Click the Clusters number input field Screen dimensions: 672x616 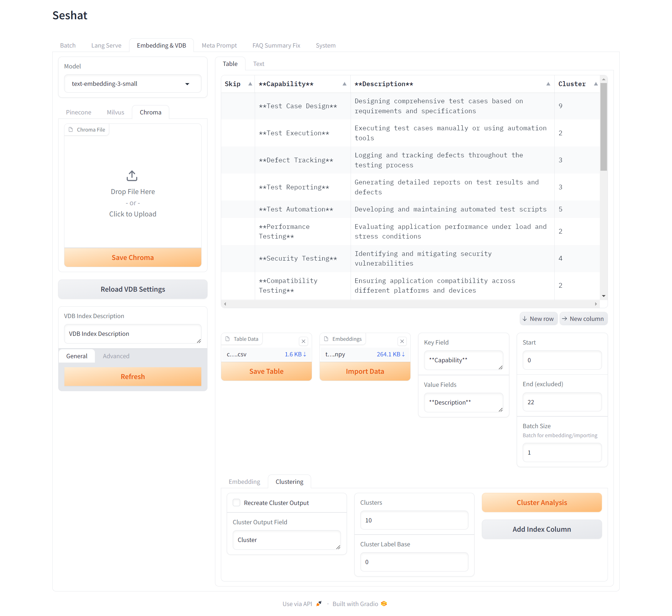414,520
